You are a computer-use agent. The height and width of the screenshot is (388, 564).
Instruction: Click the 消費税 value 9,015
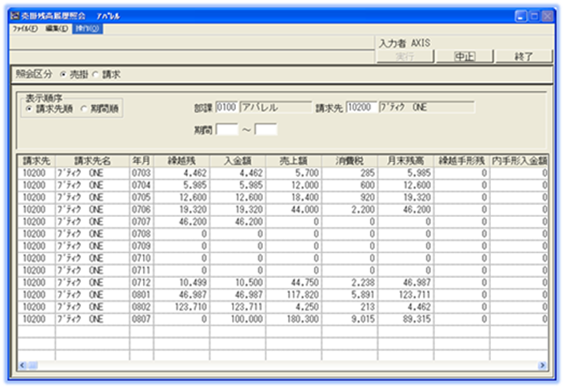point(350,319)
